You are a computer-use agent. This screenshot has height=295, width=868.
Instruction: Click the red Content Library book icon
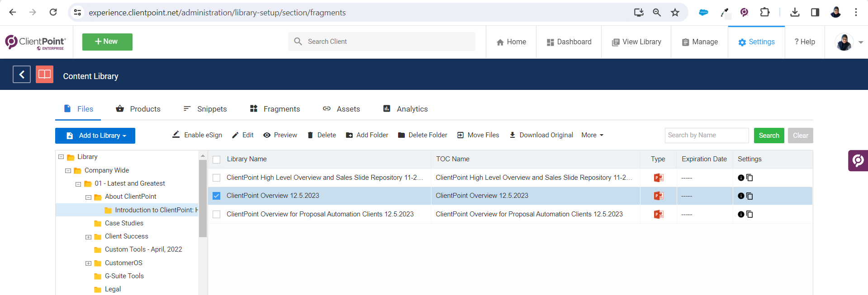[44, 75]
